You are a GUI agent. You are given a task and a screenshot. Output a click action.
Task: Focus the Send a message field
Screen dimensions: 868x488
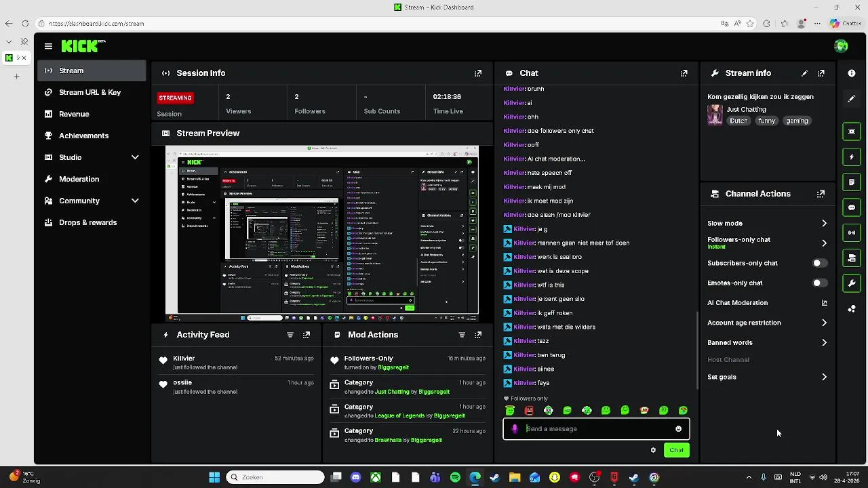(x=597, y=429)
